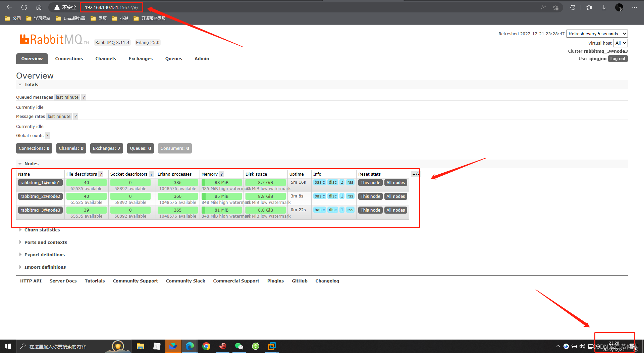Open File Explorer from the taskbar
Screen dimensions: 644x353
click(140, 346)
